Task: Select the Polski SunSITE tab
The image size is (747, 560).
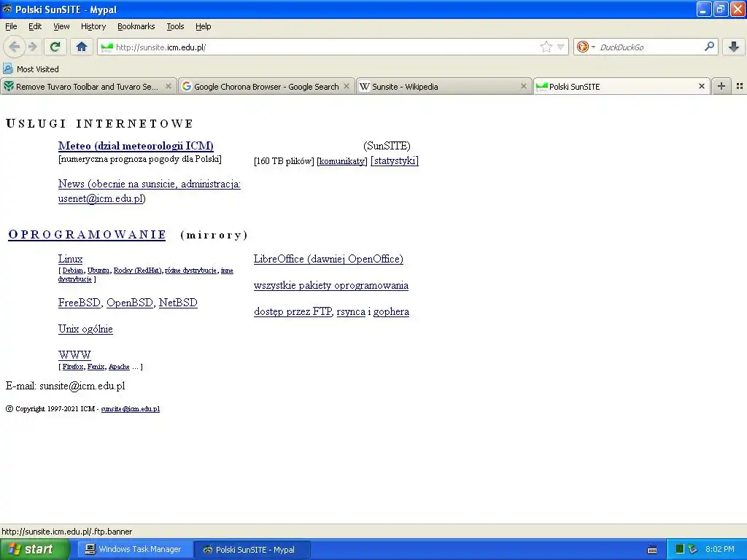Action: pos(622,86)
